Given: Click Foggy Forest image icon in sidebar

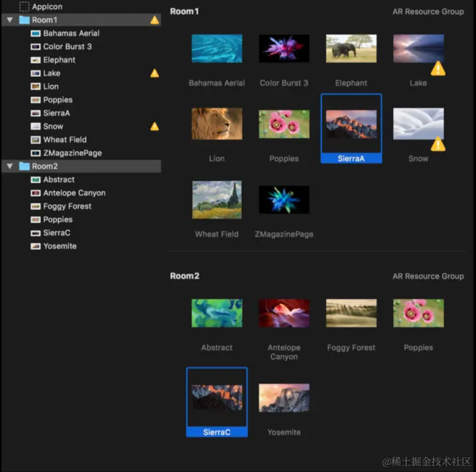Looking at the screenshot, I should point(36,206).
